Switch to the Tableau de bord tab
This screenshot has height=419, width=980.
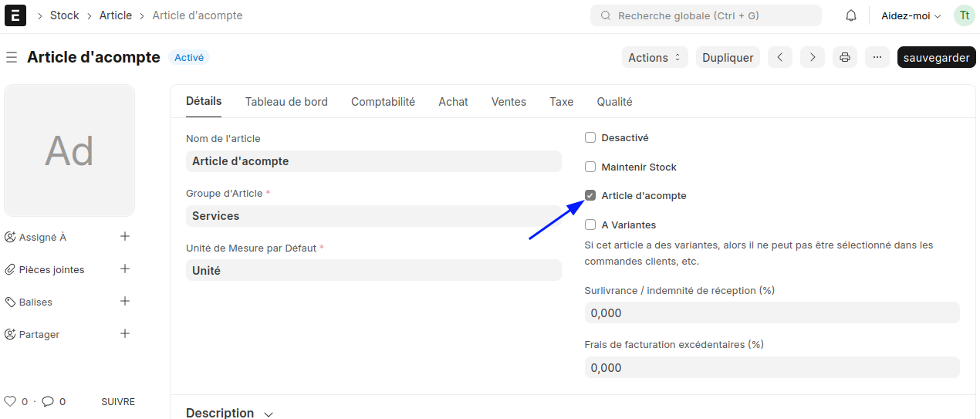[x=286, y=102]
